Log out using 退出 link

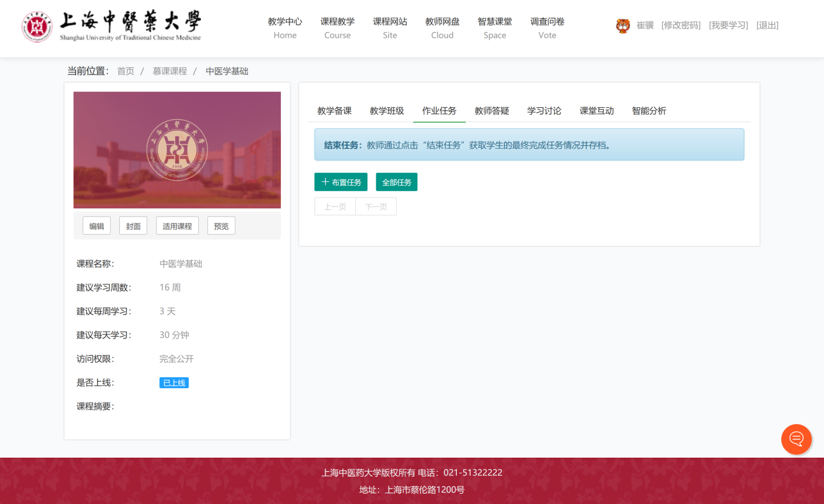(x=767, y=25)
